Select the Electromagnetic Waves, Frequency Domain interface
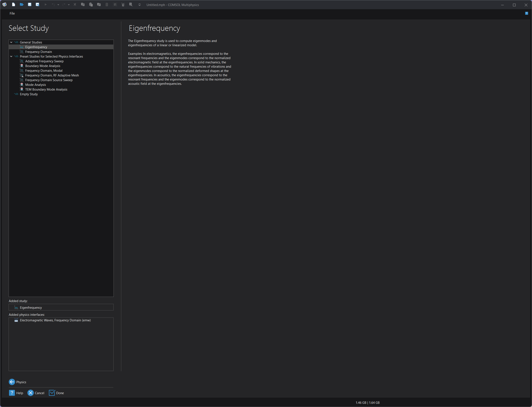This screenshot has width=532, height=407. [55, 320]
